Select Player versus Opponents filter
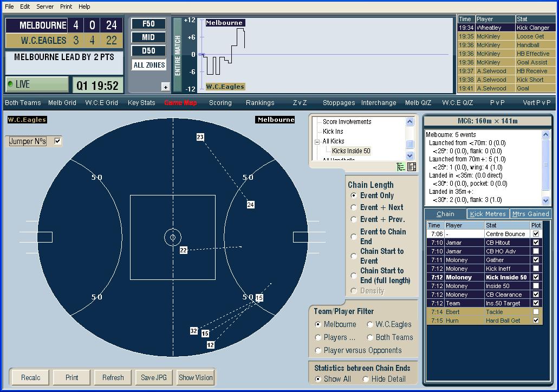Image resolution: width=559 pixels, height=392 pixels. [318, 351]
